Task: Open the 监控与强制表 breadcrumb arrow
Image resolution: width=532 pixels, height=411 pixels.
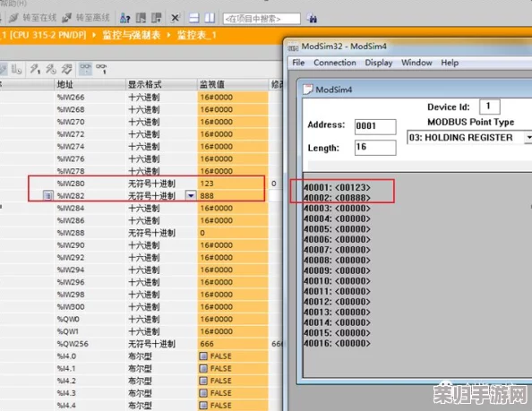Action: pos(168,35)
